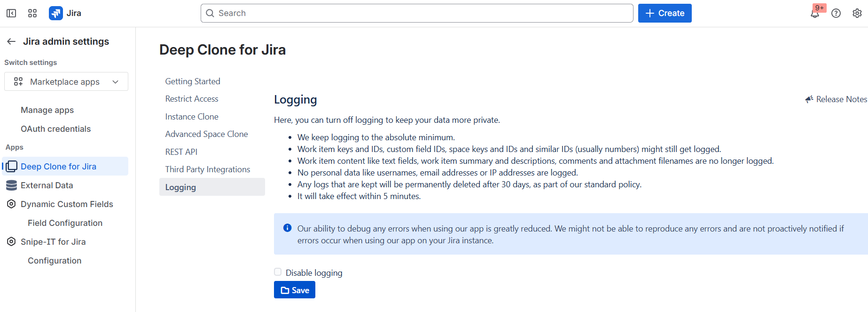Viewport: 868px width, 312px height.
Task: Open Manage apps in the sidebar
Action: point(47,110)
